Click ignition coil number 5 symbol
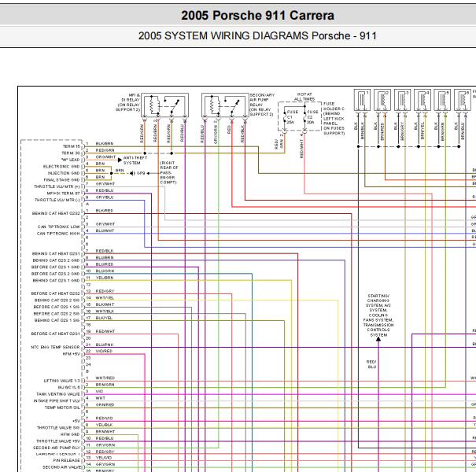Screen dimensions: 476x472 click(x=442, y=100)
